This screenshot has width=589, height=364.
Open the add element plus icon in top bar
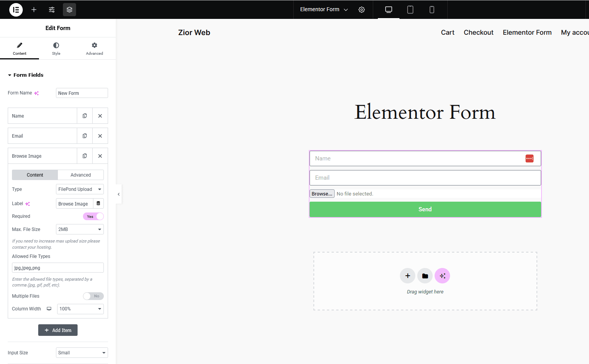click(x=34, y=10)
